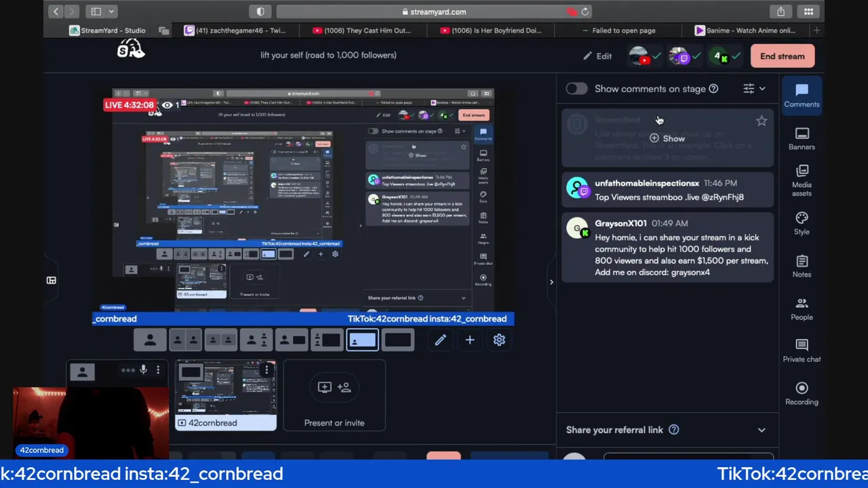Select the unfathomableinspectionsx comment
The image size is (868, 488).
[x=667, y=190]
